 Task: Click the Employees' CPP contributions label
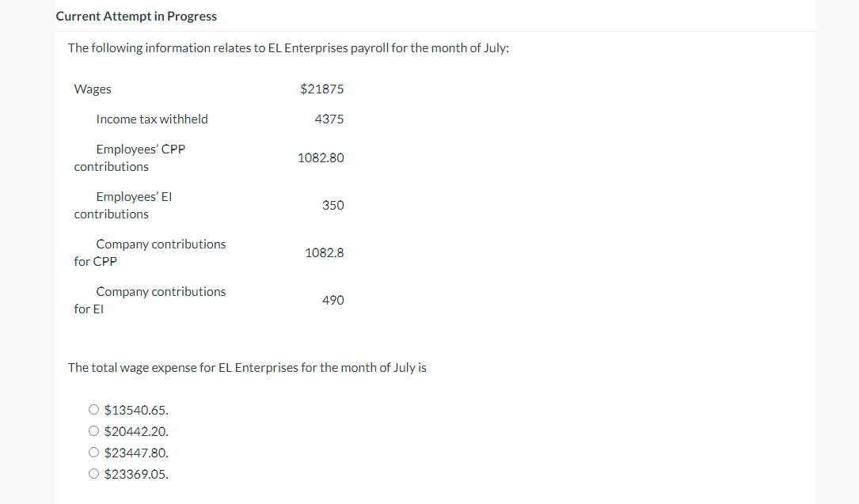pos(130,157)
